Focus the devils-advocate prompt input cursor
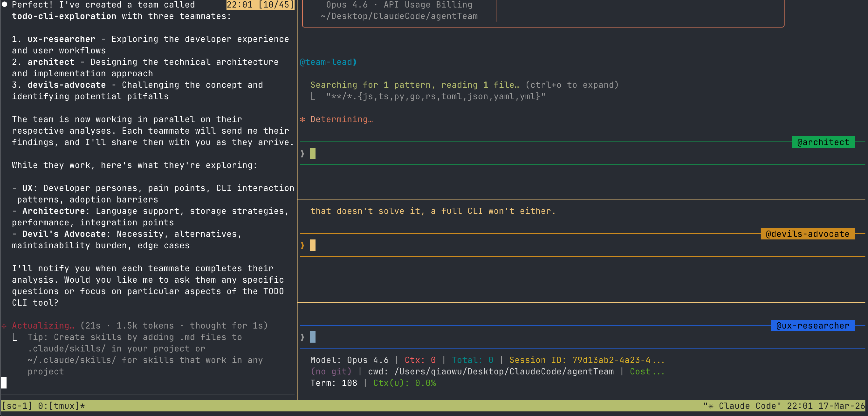 (x=313, y=245)
